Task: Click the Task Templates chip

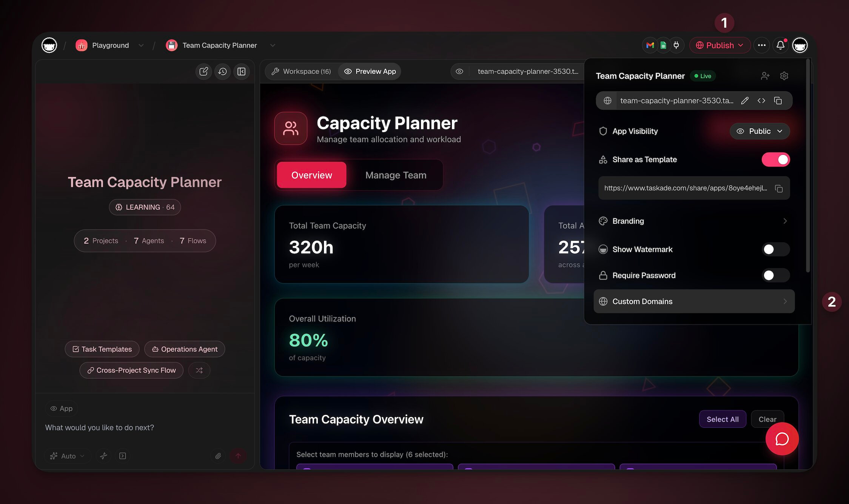Action: point(102,349)
